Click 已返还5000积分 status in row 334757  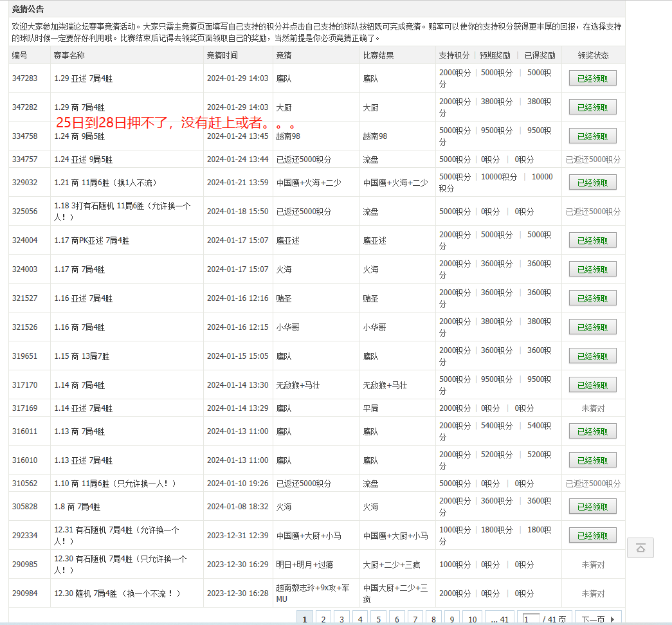(592, 159)
